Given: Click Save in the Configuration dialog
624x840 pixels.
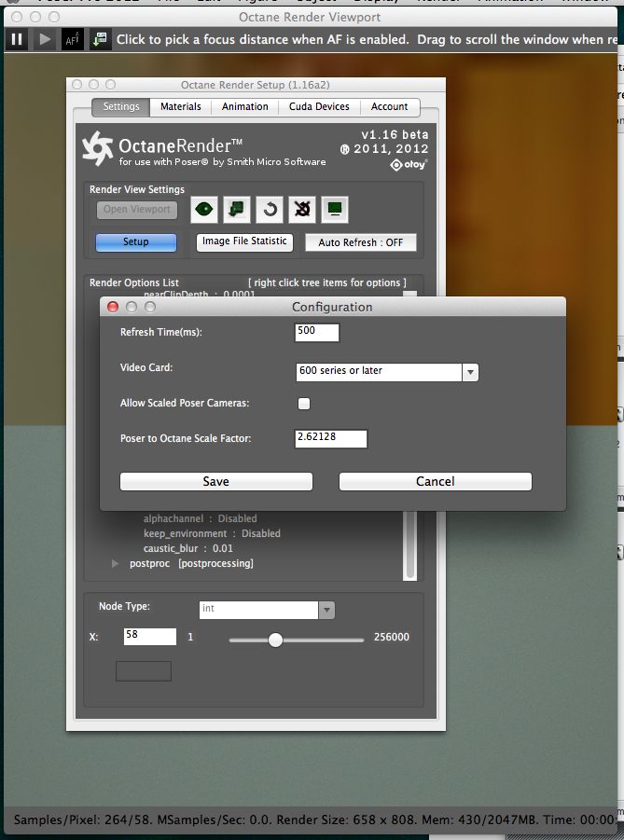Looking at the screenshot, I should point(216,481).
